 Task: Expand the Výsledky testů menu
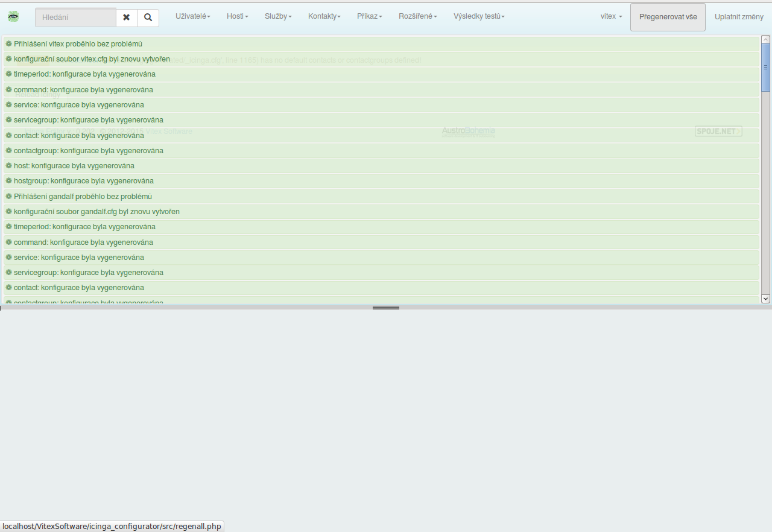[x=479, y=16]
